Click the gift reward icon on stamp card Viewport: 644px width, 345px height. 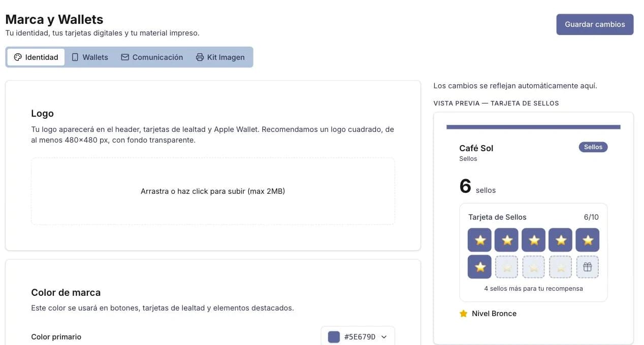pos(588,267)
